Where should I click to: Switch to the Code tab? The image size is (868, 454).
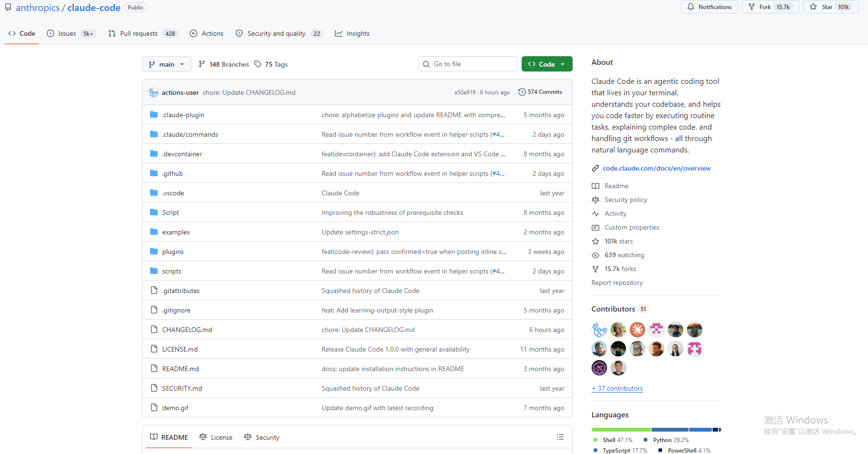21,33
